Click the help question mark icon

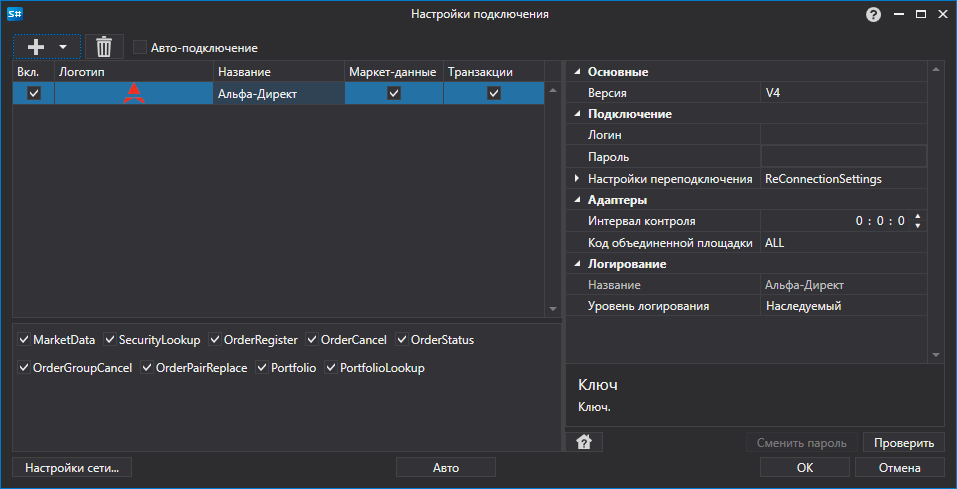click(x=873, y=15)
